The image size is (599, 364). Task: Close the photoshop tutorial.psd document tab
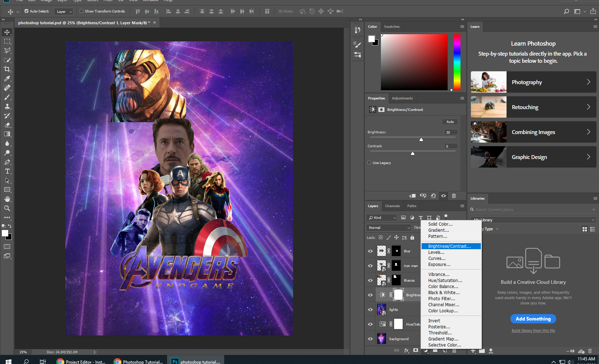click(x=154, y=22)
